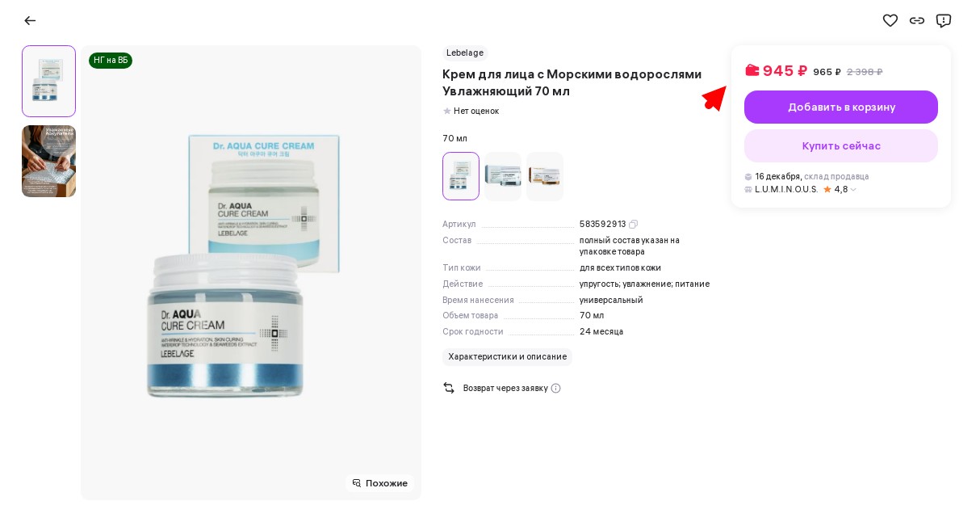Click the star icon near Нет оценок
The height and width of the screenshot is (505, 980).
(446, 112)
